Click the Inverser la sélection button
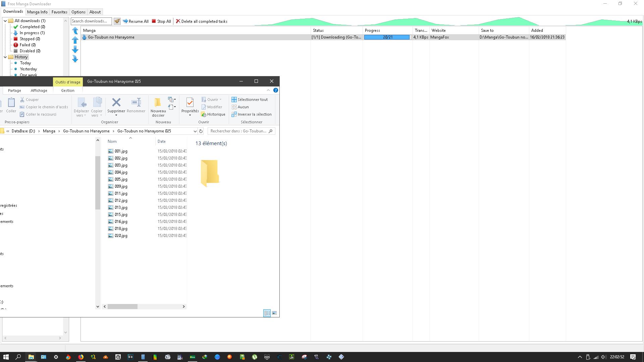The height and width of the screenshot is (362, 644). [x=252, y=114]
